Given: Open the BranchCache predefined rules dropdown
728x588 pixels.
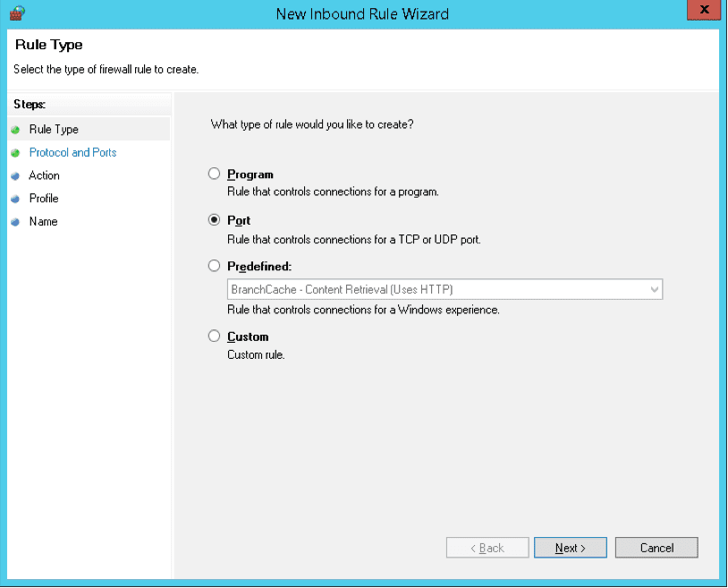Looking at the screenshot, I should pos(656,289).
